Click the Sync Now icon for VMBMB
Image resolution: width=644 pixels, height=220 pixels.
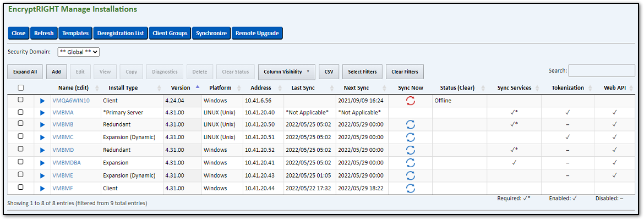(410, 125)
